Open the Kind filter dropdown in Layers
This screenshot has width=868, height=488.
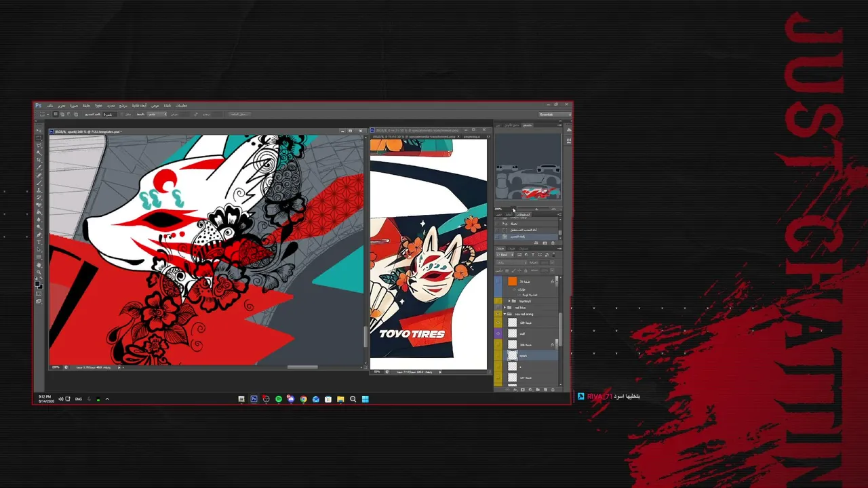point(505,255)
